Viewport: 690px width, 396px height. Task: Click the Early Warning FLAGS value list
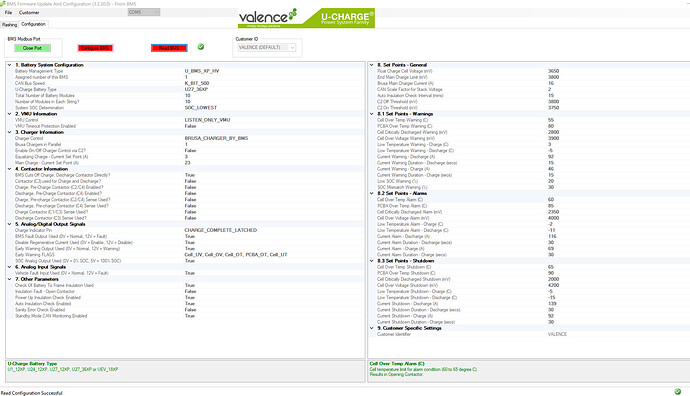click(x=236, y=255)
